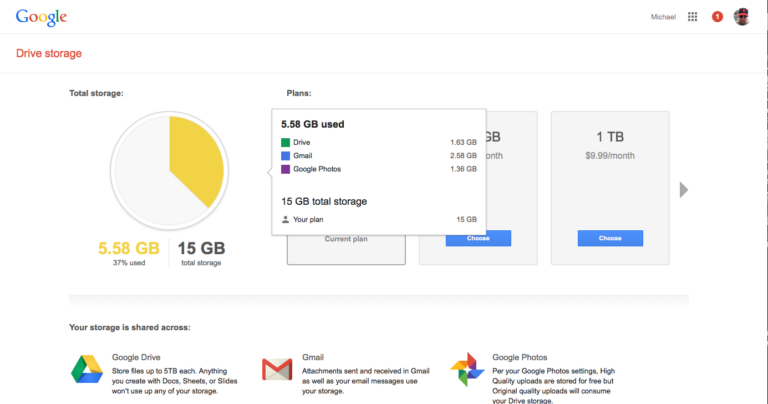The image size is (768, 404).
Task: Click the $9.99/month price text
Action: [610, 155]
